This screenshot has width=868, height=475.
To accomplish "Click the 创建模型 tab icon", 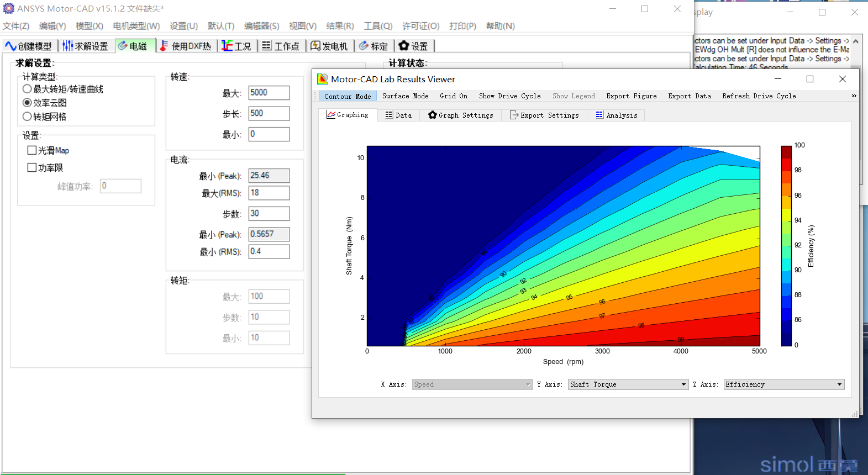I will (x=10, y=46).
